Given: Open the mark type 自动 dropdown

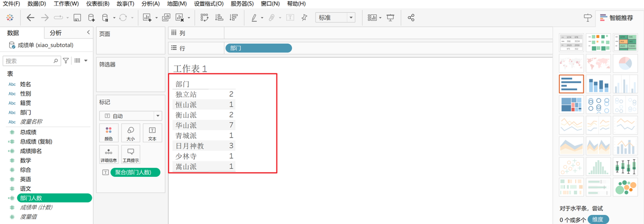Looking at the screenshot, I should (x=130, y=115).
